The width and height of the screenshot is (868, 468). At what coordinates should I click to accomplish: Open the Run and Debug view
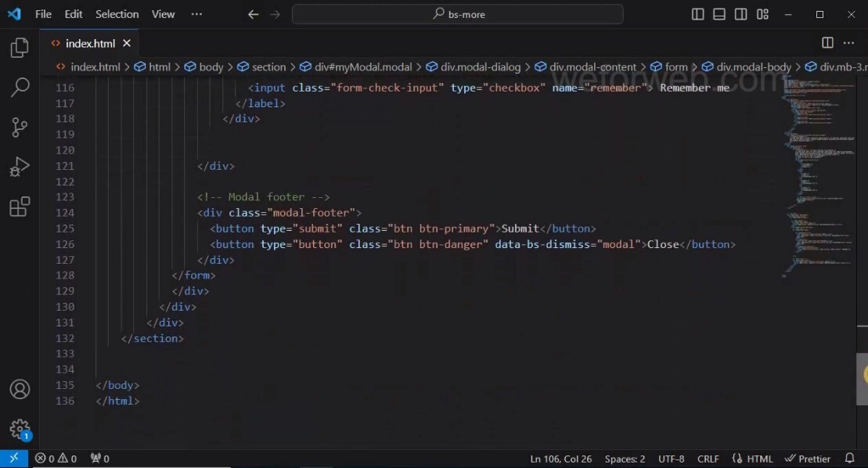(20, 167)
